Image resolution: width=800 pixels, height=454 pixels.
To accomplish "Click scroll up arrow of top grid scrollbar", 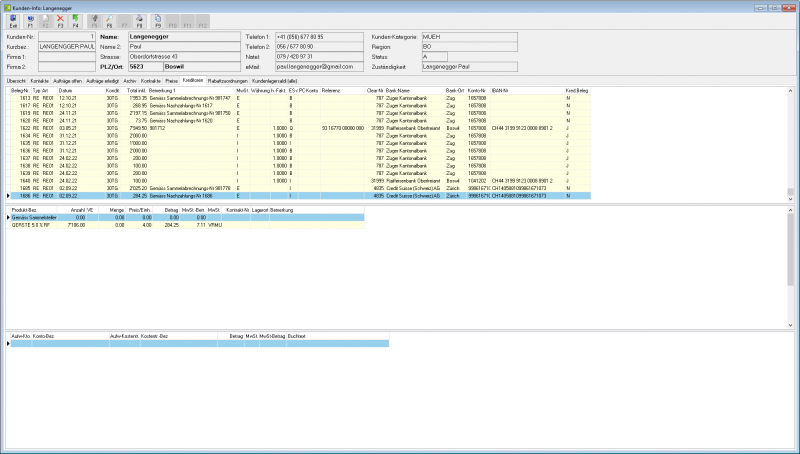I will coord(790,91).
